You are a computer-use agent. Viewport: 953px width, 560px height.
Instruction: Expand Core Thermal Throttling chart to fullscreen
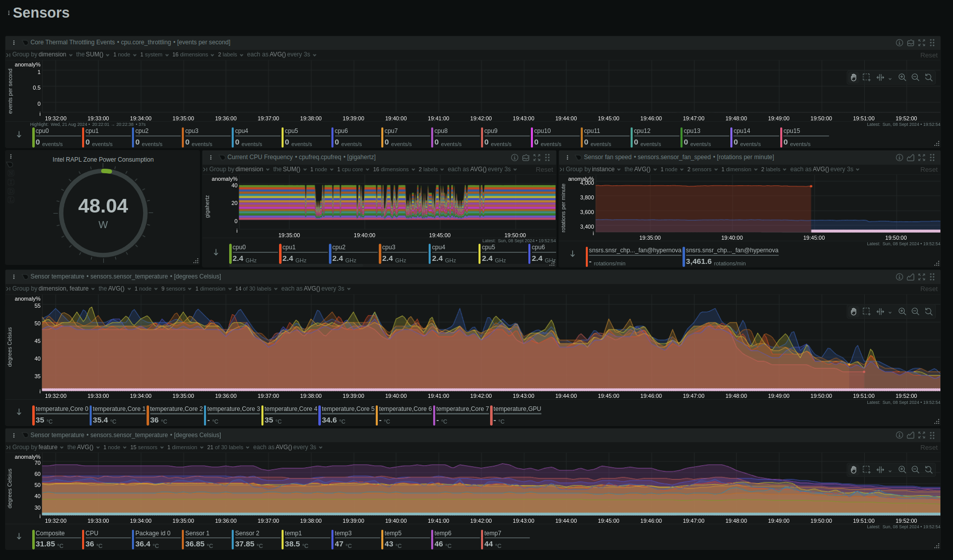tap(922, 43)
